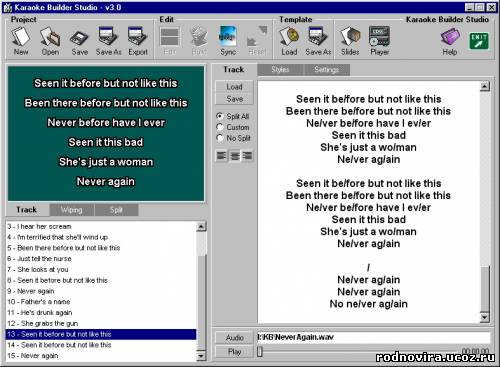Focus the audio path field NeverAgain.wav
500x367 pixels.
373,337
